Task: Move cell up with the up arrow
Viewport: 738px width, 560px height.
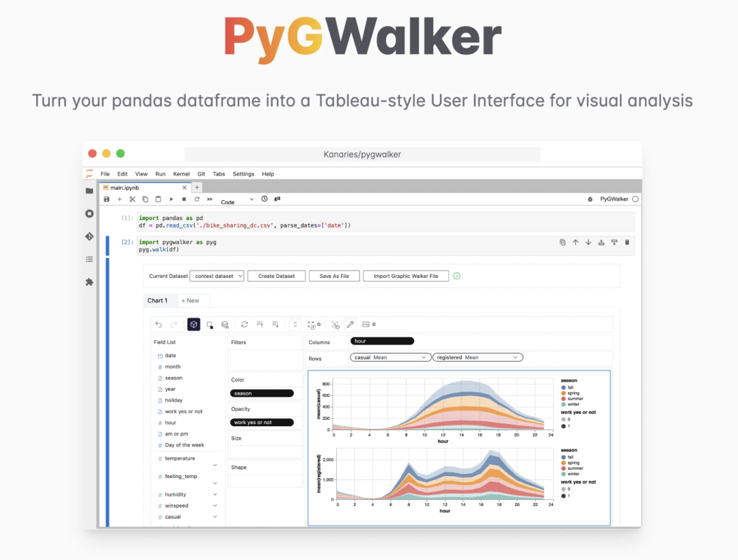Action: (x=575, y=242)
